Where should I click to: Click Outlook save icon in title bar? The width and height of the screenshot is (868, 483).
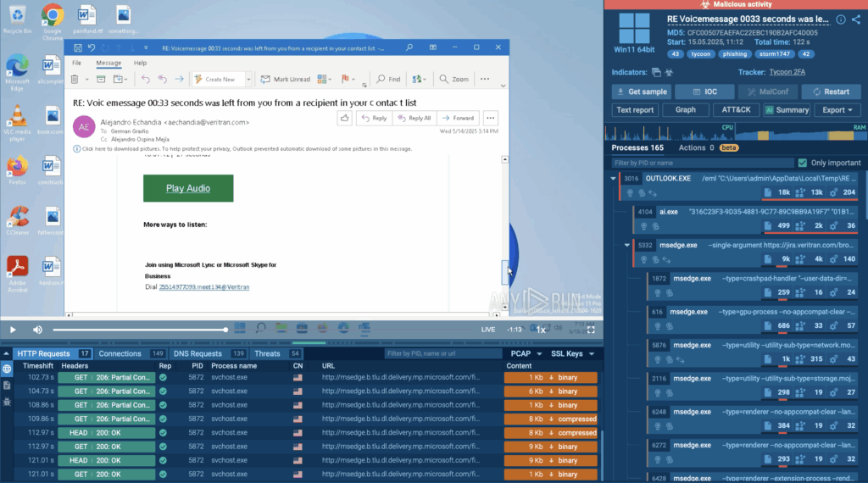click(78, 48)
